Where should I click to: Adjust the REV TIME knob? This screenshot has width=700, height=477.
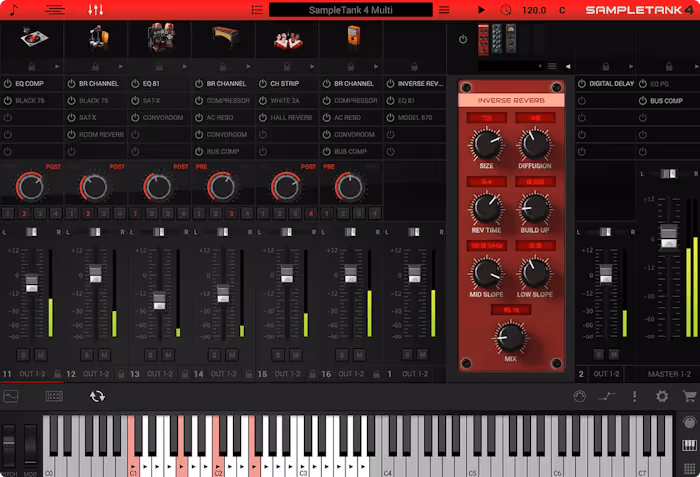[486, 208]
